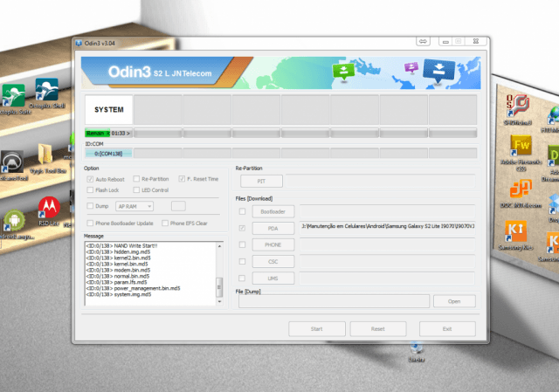Viewport: 559px width, 392px height.
Task: Enable Phone Bootloader Update
Action: pos(90,224)
